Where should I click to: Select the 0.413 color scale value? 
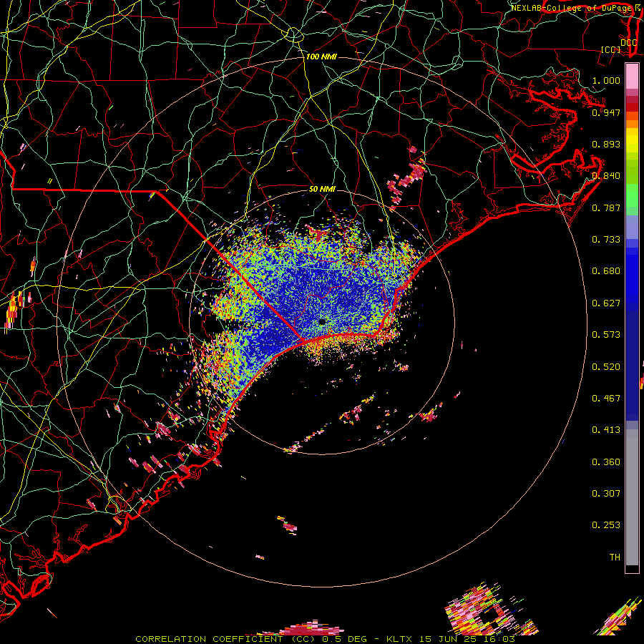[606, 430]
